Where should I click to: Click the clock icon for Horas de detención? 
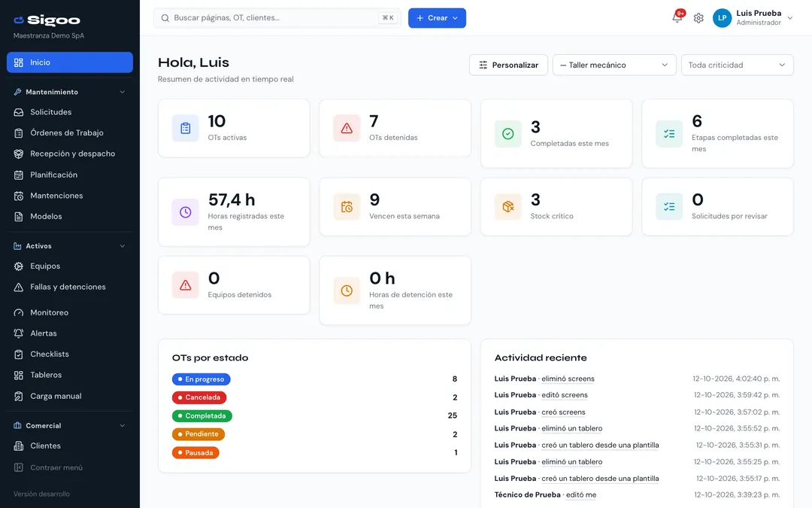coord(347,291)
